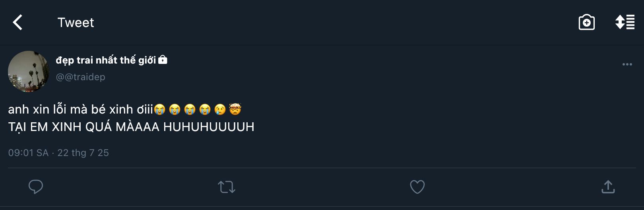
Task: Click the camera icon in the header
Action: click(x=586, y=23)
